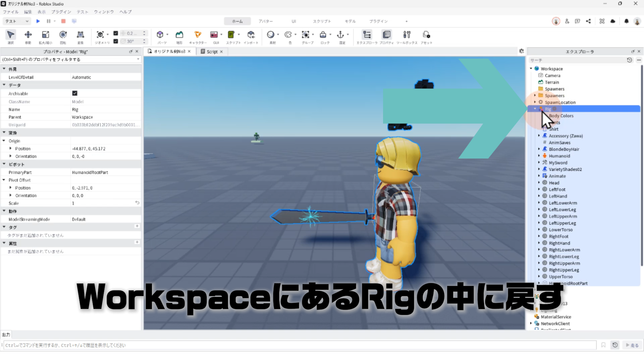
Task: Click the Color (色) picker tool
Action: pos(288,35)
